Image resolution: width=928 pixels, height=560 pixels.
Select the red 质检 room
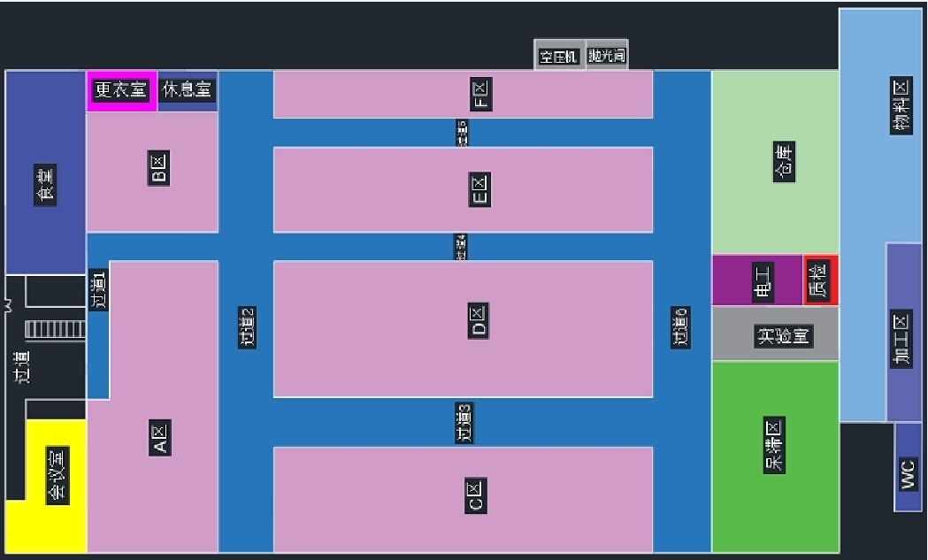[820, 280]
